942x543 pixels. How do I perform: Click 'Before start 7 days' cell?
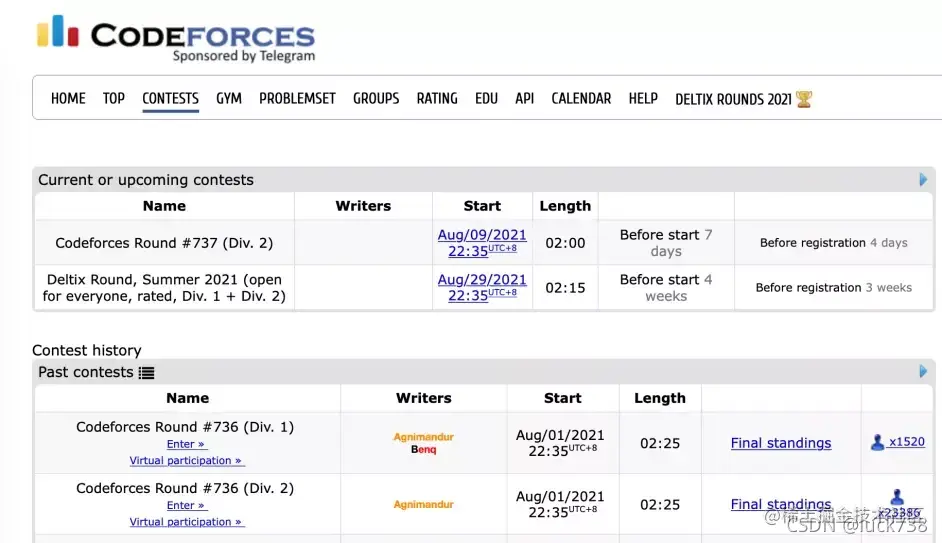[666, 243]
